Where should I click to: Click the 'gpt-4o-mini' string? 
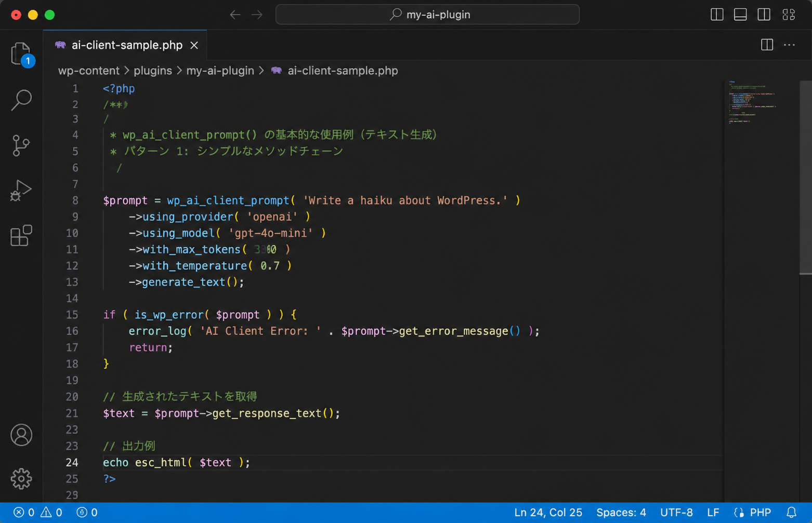(x=270, y=233)
